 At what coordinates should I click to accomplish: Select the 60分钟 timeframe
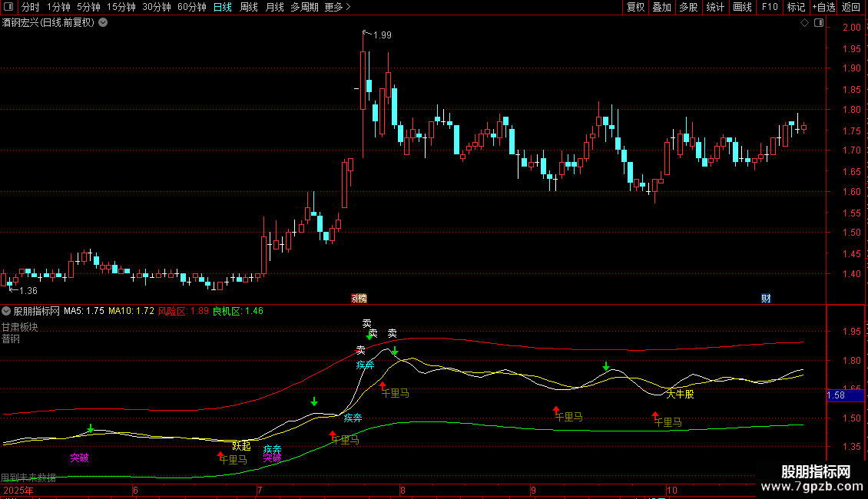click(191, 7)
